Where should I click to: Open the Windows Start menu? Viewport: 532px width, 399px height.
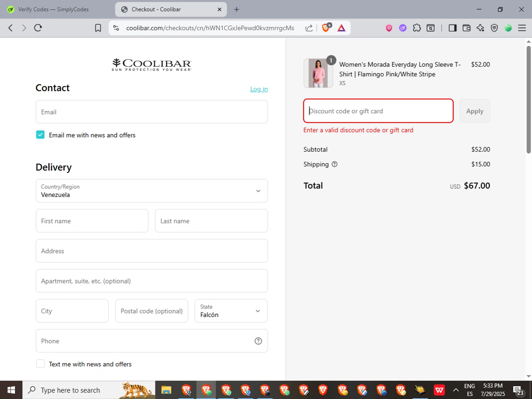(11, 390)
